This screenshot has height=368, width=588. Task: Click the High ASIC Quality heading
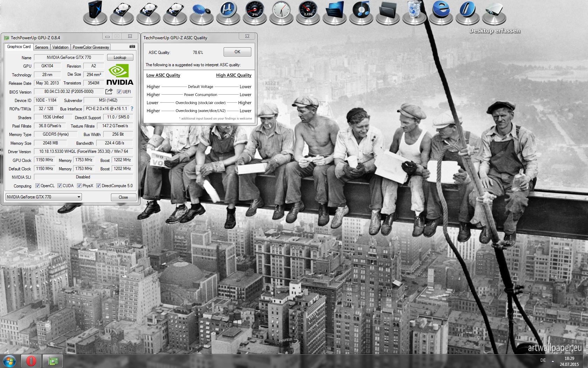click(x=234, y=75)
